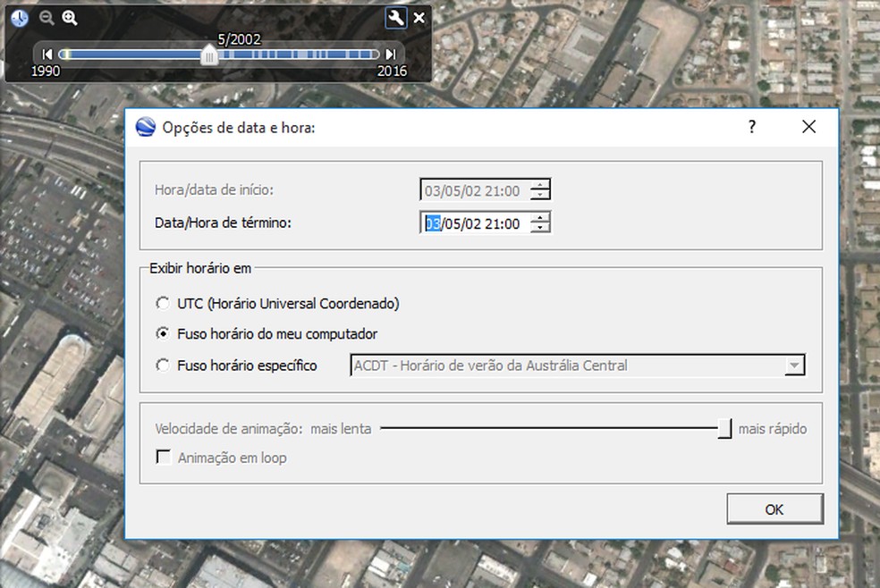Click up arrow of Hora/data de início
Screen dimensions: 880x588
pyautogui.click(x=540, y=185)
